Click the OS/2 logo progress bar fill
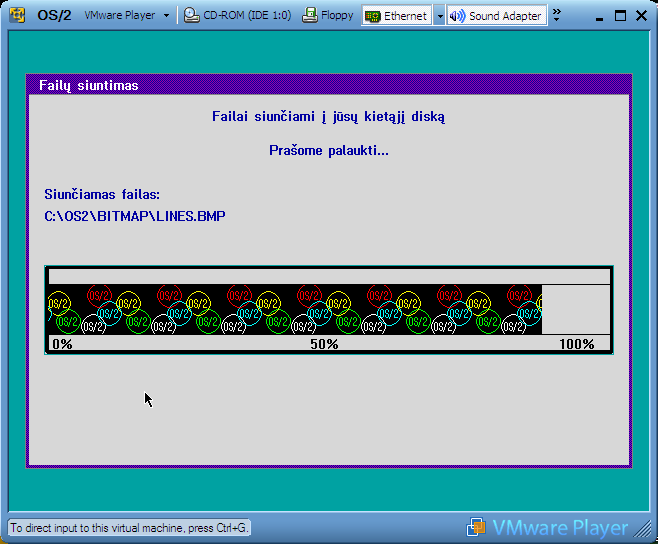Screen dimensions: 658x544 pyautogui.click(x=295, y=310)
